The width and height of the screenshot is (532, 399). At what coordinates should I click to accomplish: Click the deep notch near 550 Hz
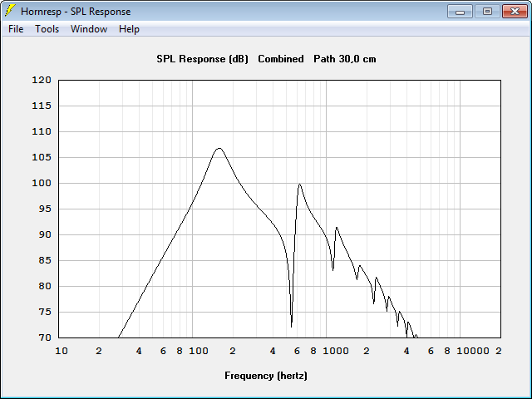click(x=292, y=326)
